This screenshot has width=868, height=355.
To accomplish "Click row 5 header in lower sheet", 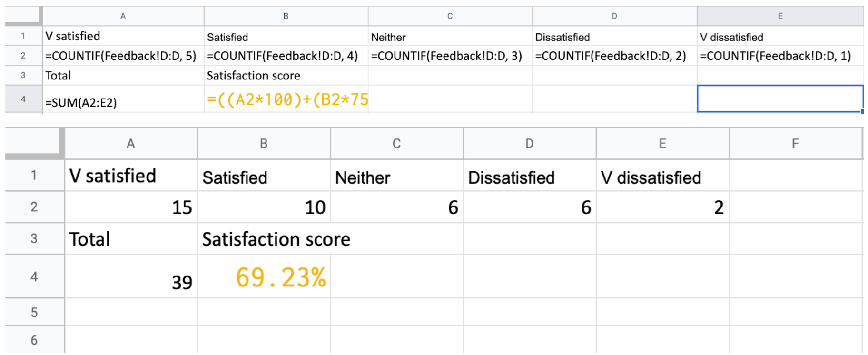I will click(34, 312).
